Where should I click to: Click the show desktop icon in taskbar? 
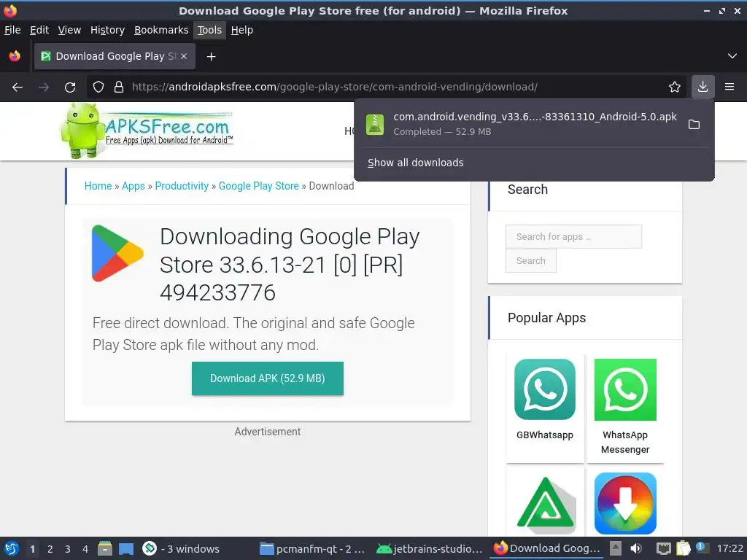[126, 548]
